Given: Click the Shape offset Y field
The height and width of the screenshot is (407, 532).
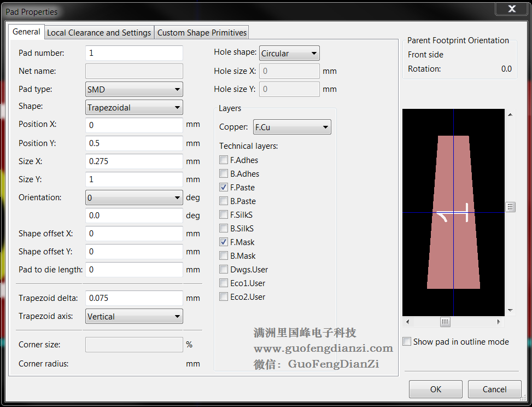Looking at the screenshot, I should click(x=134, y=252).
